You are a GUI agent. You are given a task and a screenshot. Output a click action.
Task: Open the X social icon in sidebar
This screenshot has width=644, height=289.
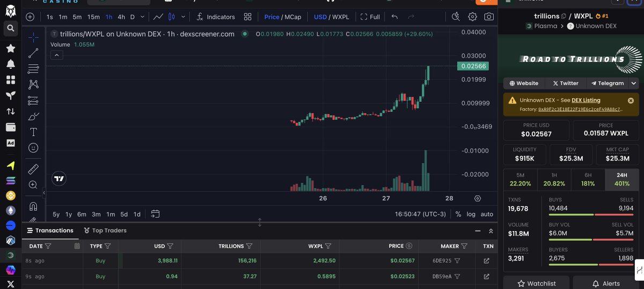point(10,284)
